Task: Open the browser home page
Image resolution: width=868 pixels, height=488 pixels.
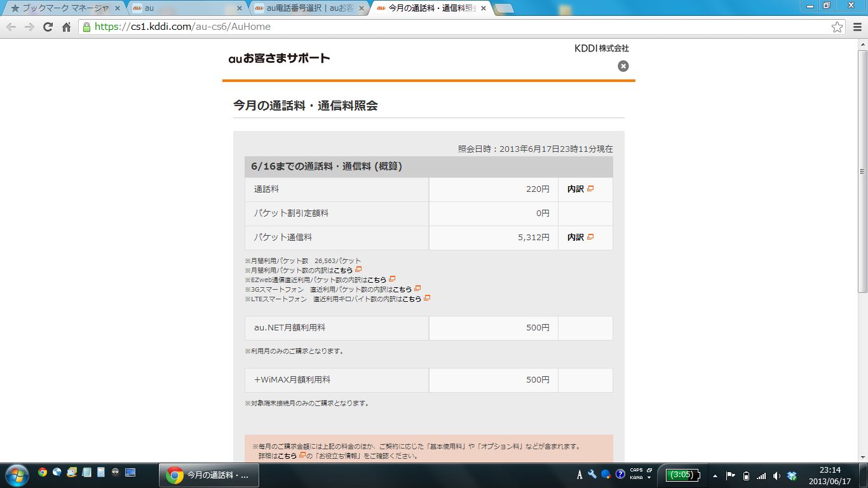Action: (x=66, y=27)
